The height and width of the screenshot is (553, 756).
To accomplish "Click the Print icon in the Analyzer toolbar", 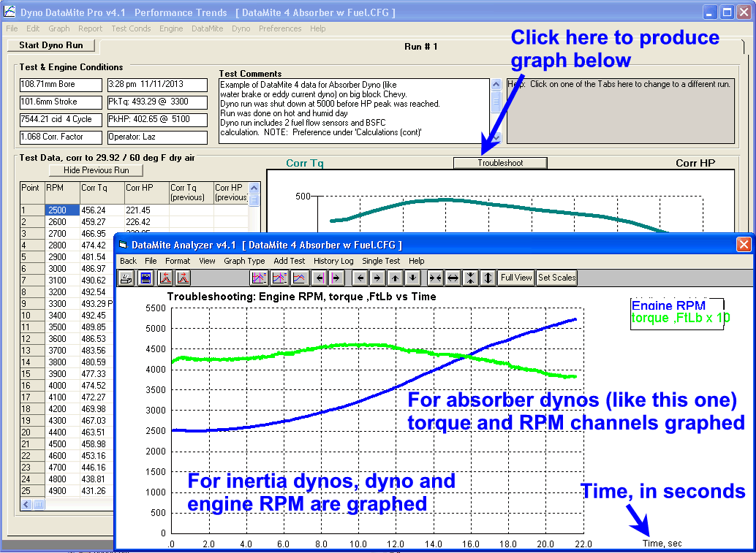I will [126, 278].
